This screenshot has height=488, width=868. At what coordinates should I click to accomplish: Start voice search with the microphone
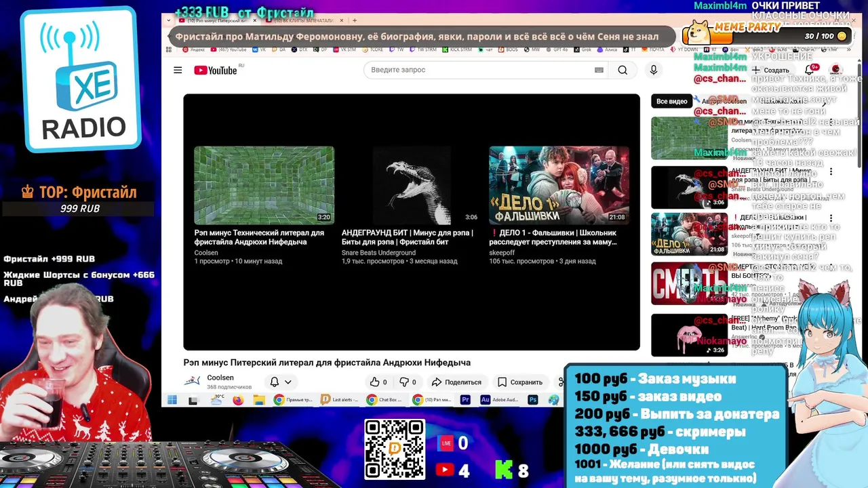[654, 70]
